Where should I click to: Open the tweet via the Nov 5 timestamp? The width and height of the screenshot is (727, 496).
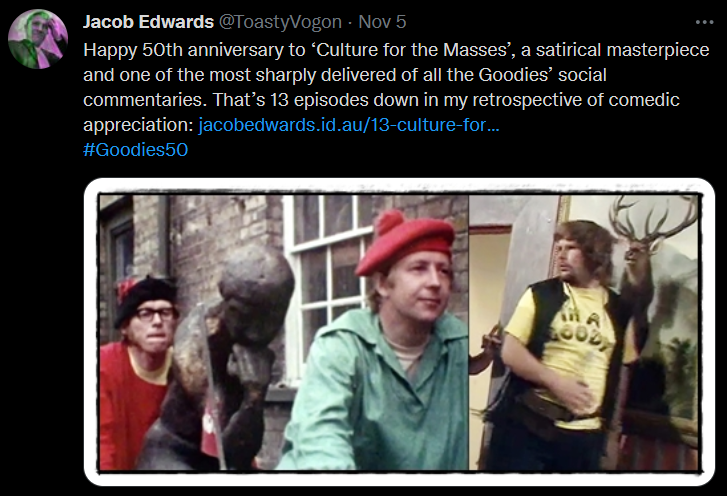tap(382, 22)
